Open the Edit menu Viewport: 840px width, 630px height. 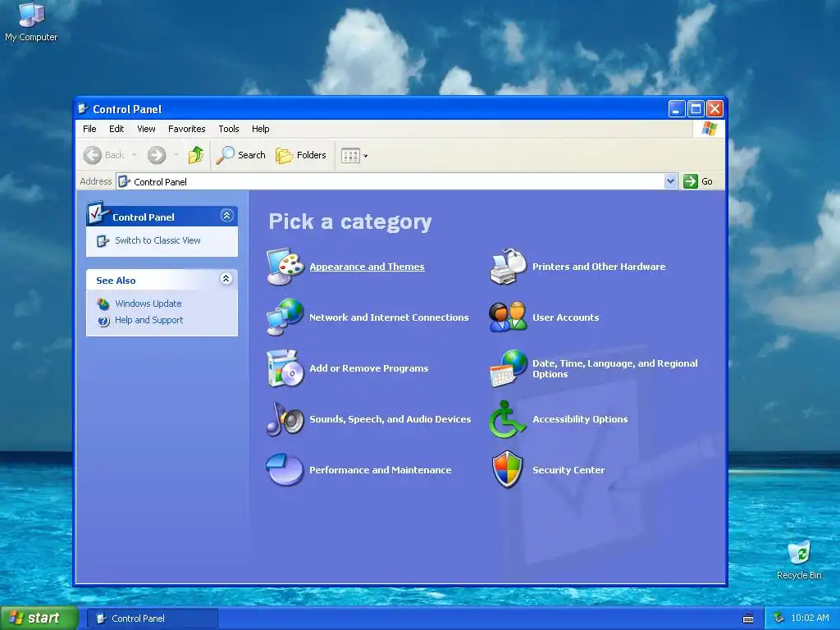[116, 129]
